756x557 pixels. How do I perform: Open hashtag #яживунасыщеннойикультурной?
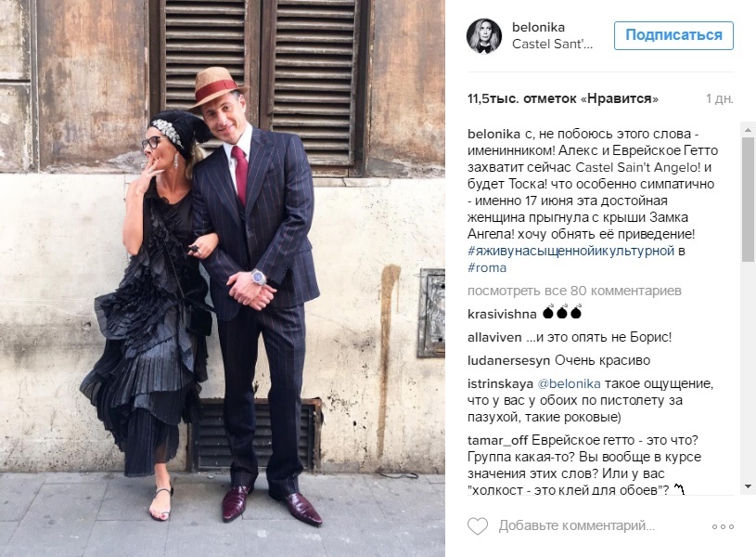[x=570, y=251]
